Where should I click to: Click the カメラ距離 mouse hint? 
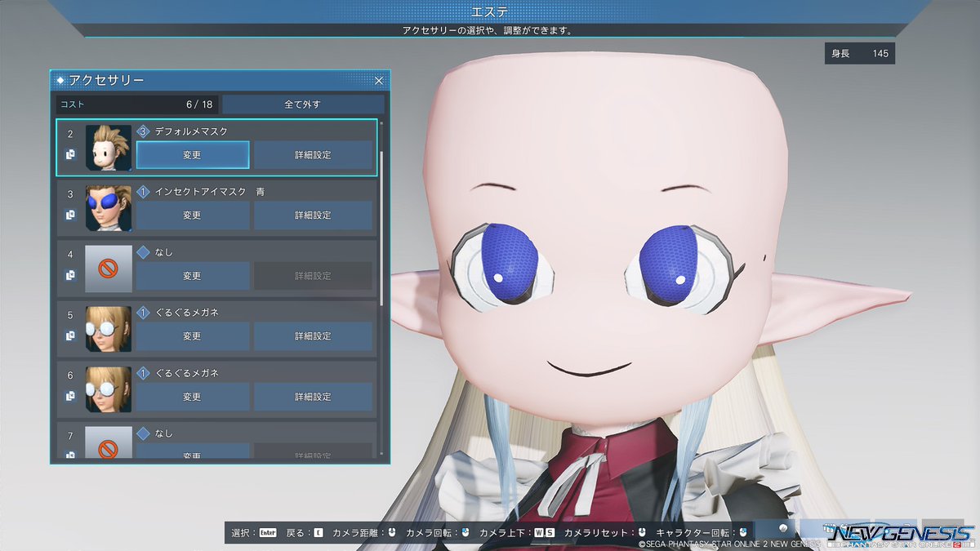364,533
